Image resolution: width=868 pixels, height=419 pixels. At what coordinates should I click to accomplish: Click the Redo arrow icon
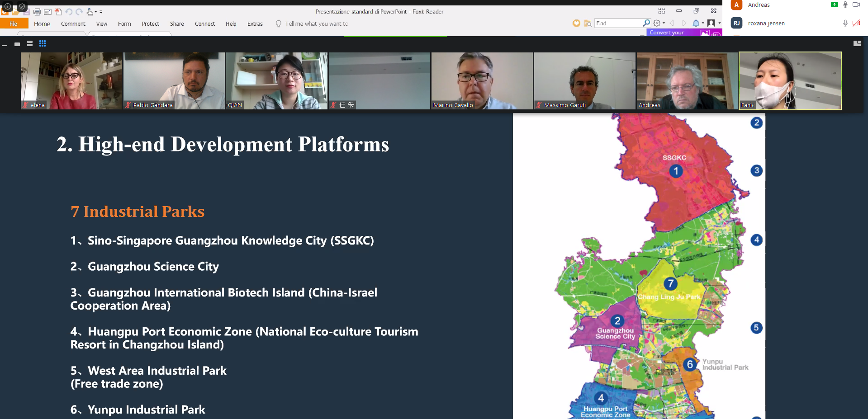tap(79, 12)
